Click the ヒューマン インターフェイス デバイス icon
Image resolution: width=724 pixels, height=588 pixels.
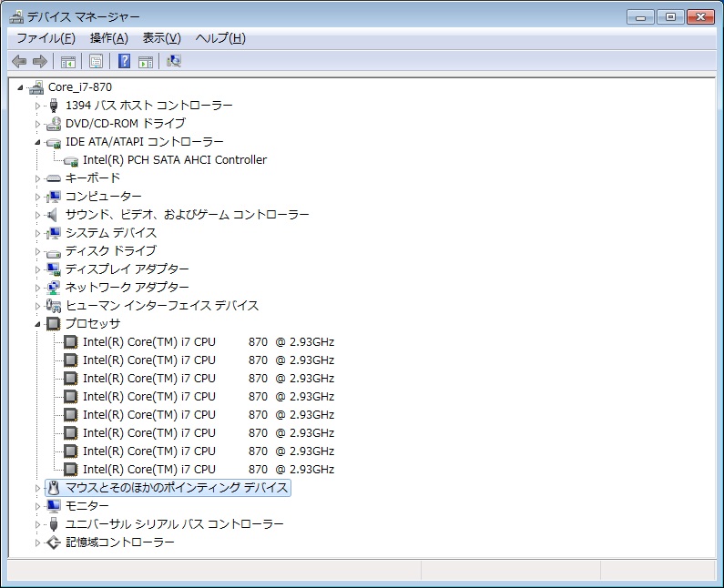click(x=54, y=306)
